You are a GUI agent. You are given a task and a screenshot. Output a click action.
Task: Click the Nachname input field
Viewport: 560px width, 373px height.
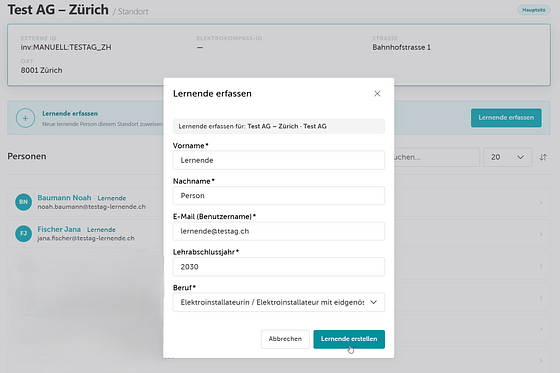tap(279, 195)
